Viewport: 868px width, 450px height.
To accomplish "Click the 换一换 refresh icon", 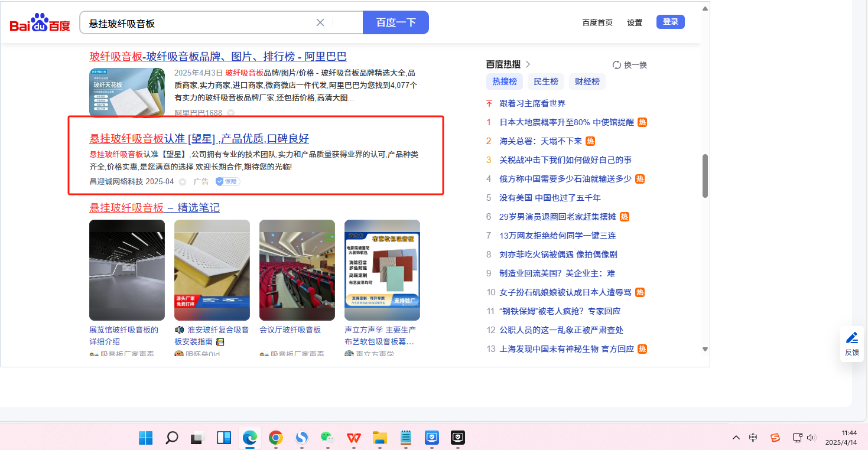I will coord(617,65).
